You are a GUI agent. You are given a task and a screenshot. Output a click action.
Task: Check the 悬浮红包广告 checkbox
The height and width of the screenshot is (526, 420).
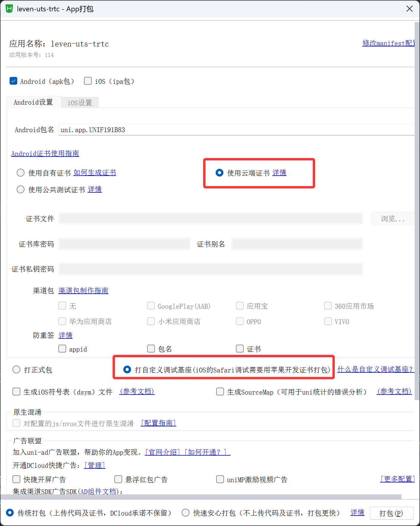(x=118, y=479)
